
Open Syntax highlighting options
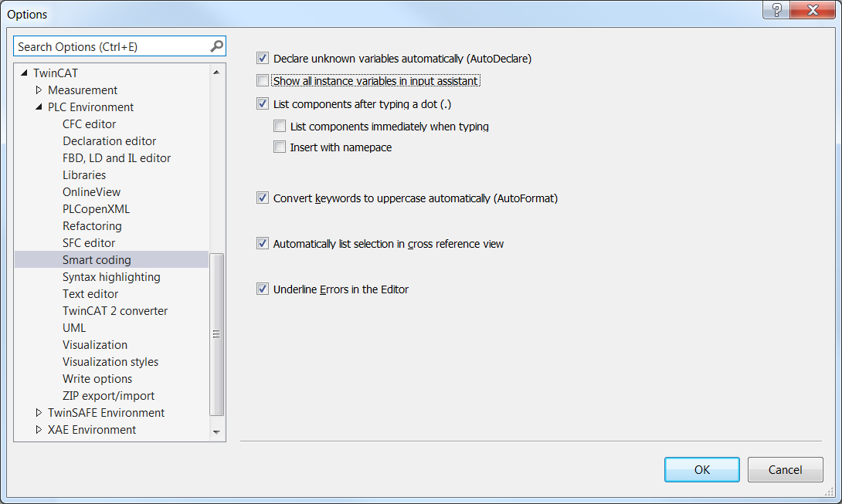coord(111,277)
